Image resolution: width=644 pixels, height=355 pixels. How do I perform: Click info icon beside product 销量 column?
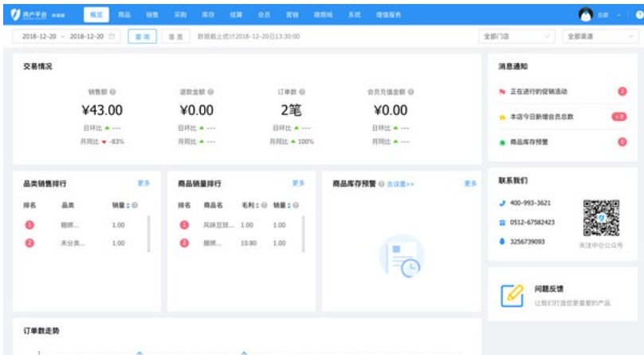click(296, 205)
